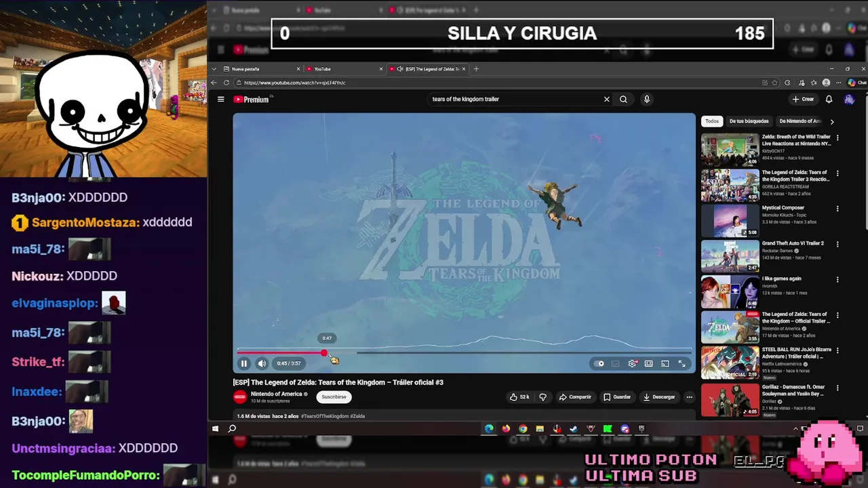868x488 pixels.
Task: Click the Suscribirse button
Action: pyautogui.click(x=334, y=397)
